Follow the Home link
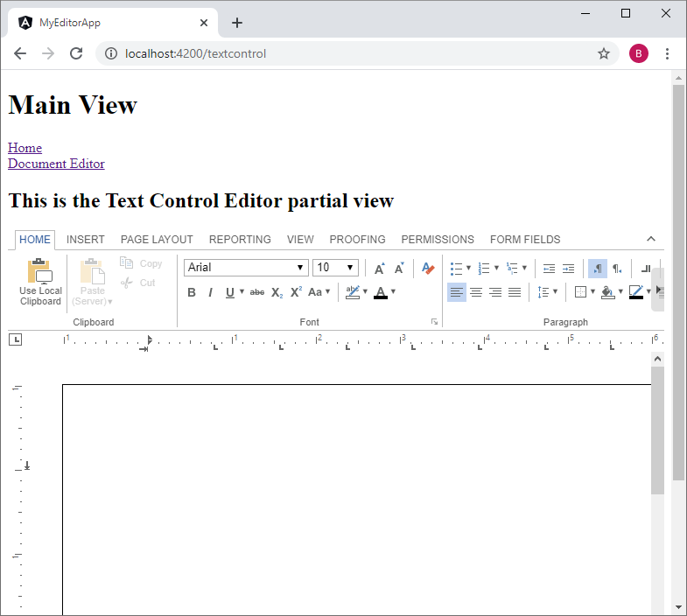 tap(25, 148)
